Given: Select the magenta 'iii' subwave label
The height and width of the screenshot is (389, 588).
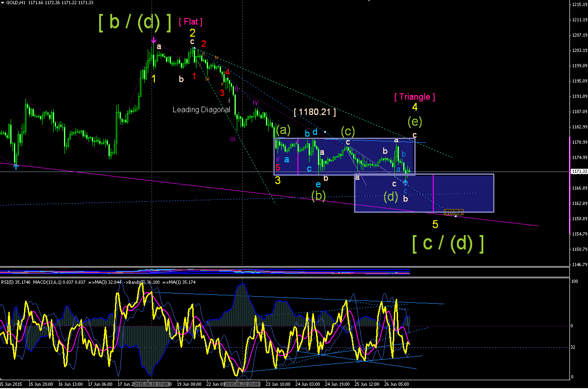Looking at the screenshot, I should click(x=233, y=139).
